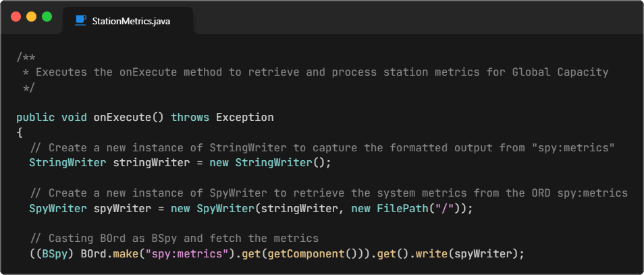Click the green maximize window button
The height and width of the screenshot is (275, 644).
tap(47, 16)
